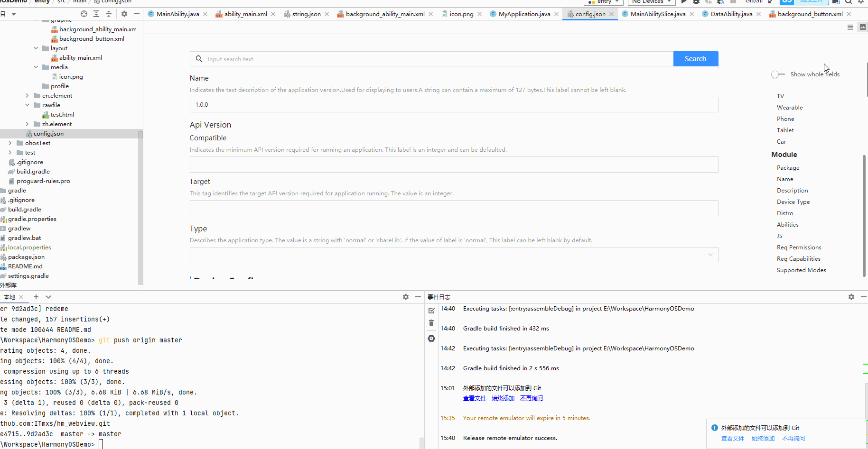Image resolution: width=868 pixels, height=449 pixels.
Task: Close the 本地 terminal tab
Action: coord(21,297)
